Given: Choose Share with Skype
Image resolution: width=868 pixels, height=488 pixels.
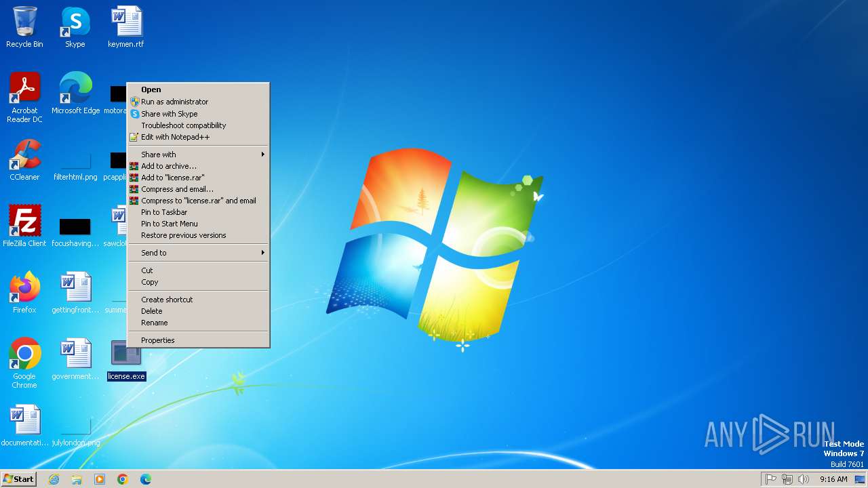Looking at the screenshot, I should pyautogui.click(x=199, y=114).
